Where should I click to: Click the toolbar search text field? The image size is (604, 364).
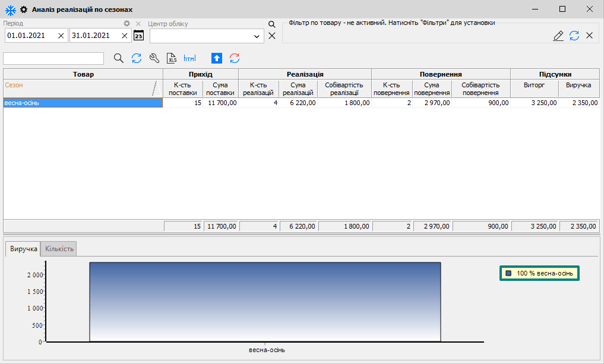(x=53, y=58)
